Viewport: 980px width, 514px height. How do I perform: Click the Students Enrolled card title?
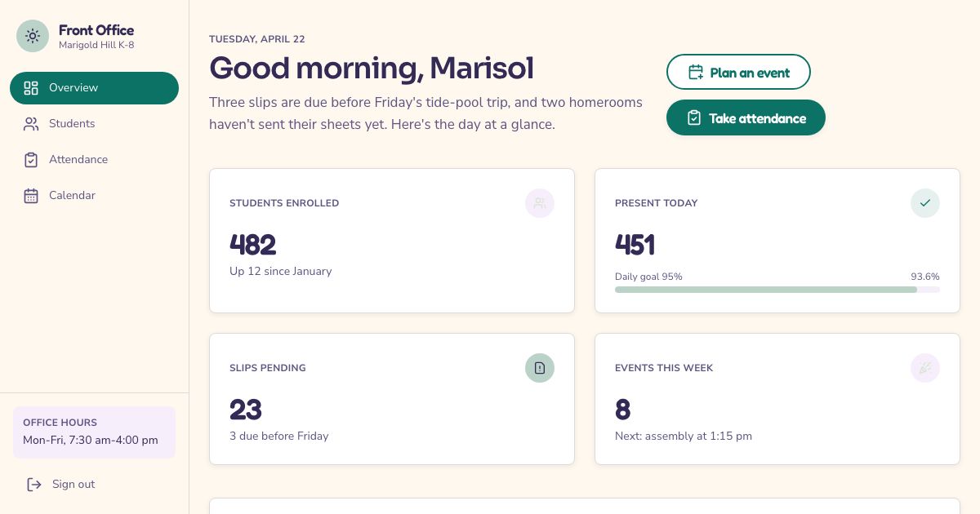pyautogui.click(x=284, y=203)
